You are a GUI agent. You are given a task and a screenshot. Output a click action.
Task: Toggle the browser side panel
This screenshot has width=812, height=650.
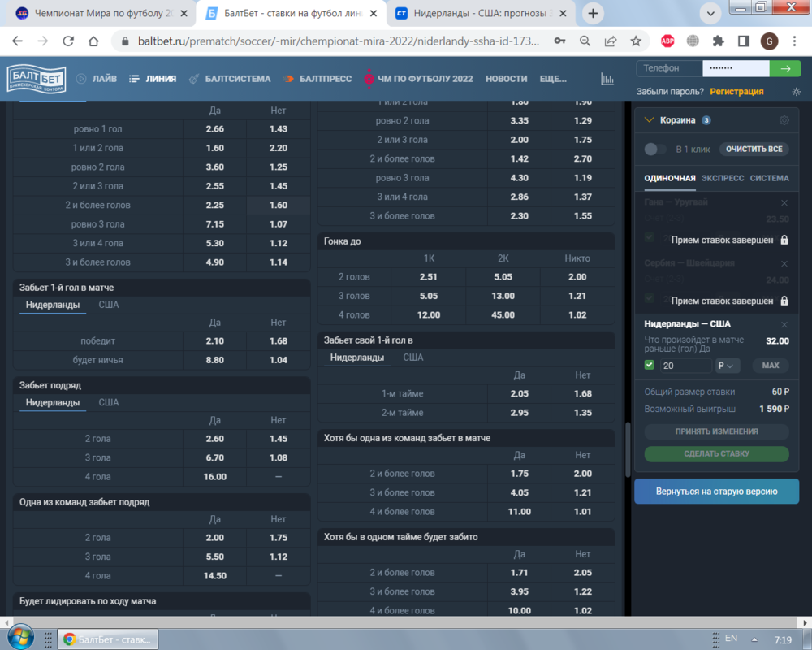pos(744,41)
